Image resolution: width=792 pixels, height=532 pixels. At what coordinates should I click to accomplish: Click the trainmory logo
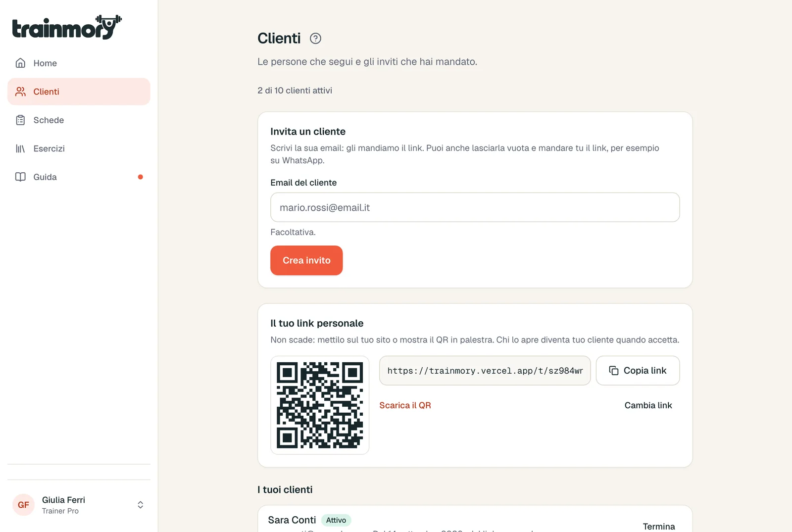coord(67,27)
